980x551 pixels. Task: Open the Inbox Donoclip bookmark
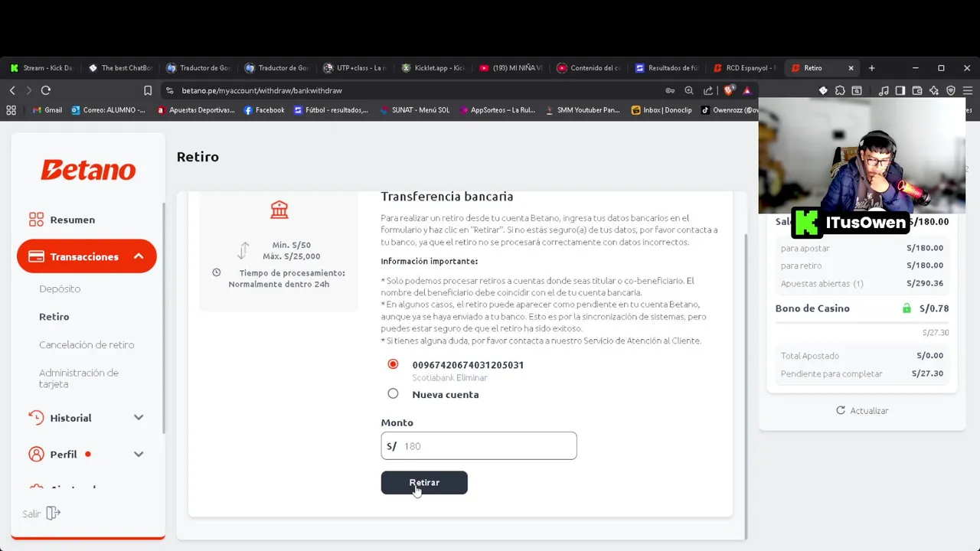(x=661, y=110)
